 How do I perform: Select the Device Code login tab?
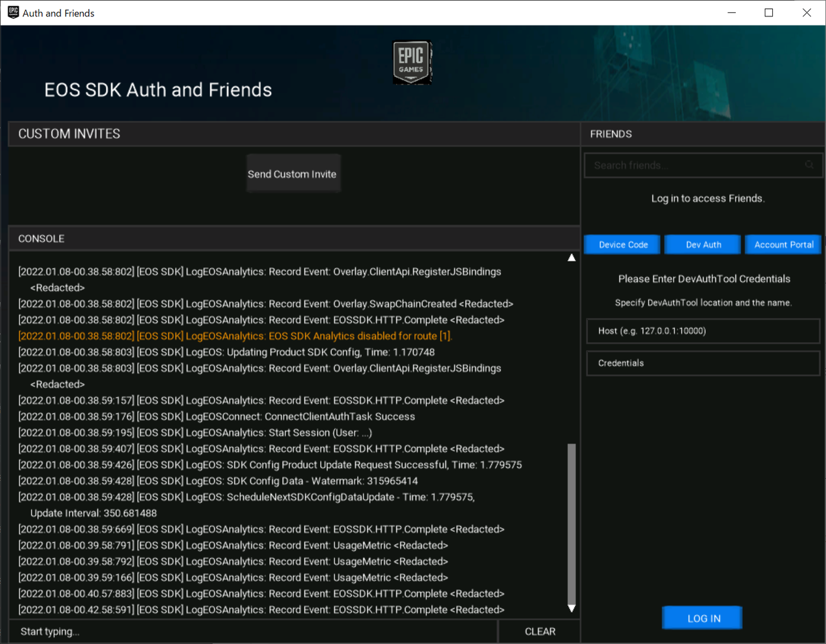pos(623,245)
